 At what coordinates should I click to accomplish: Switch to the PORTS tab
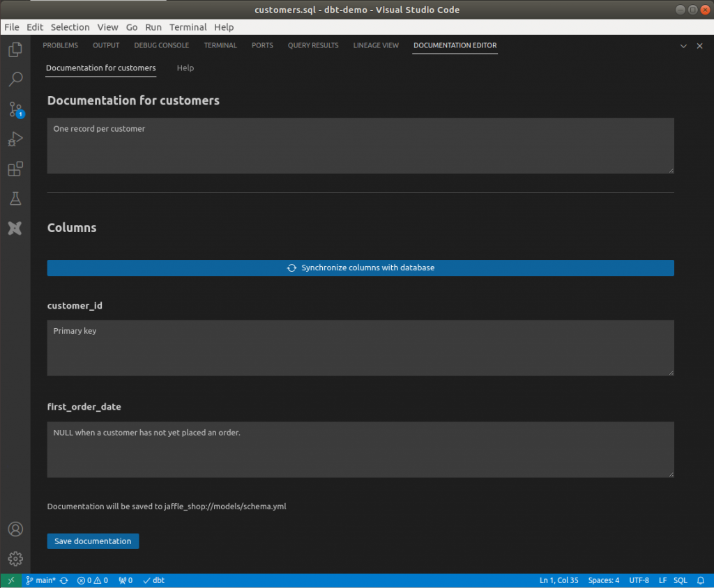click(262, 45)
